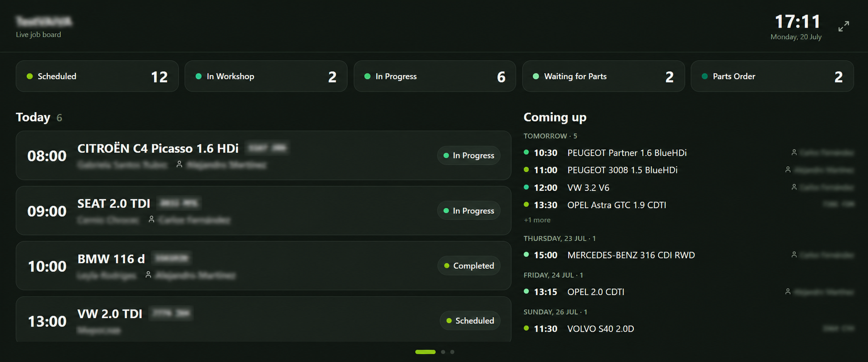Screen dimensions: 868x362
Task: Select the VW 3.2 V6 entry
Action: click(x=689, y=188)
